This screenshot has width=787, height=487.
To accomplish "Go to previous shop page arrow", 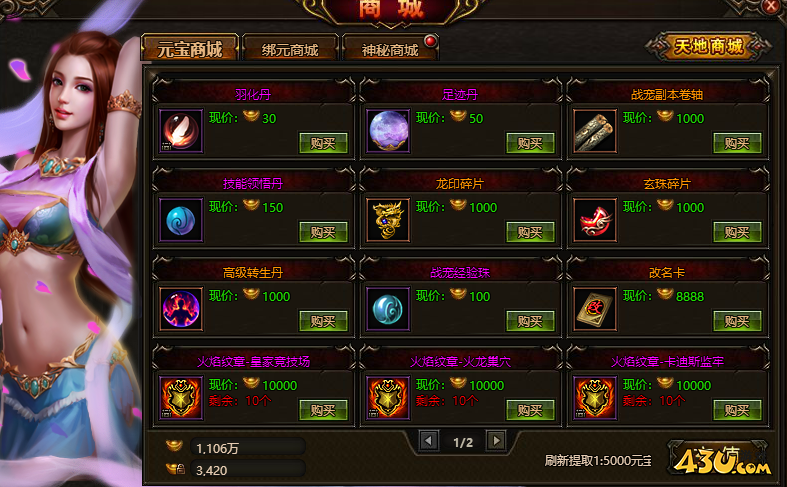I will pyautogui.click(x=429, y=441).
